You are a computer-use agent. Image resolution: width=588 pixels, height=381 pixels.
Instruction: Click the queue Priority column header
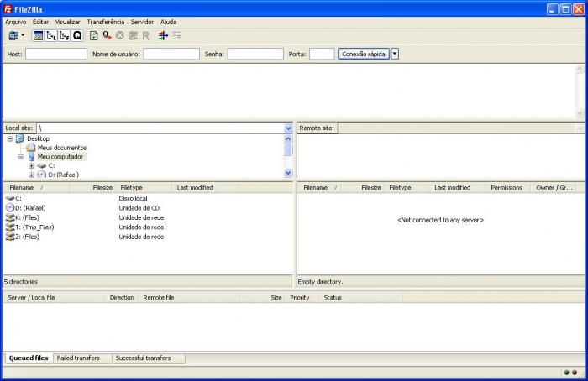pyautogui.click(x=302, y=298)
